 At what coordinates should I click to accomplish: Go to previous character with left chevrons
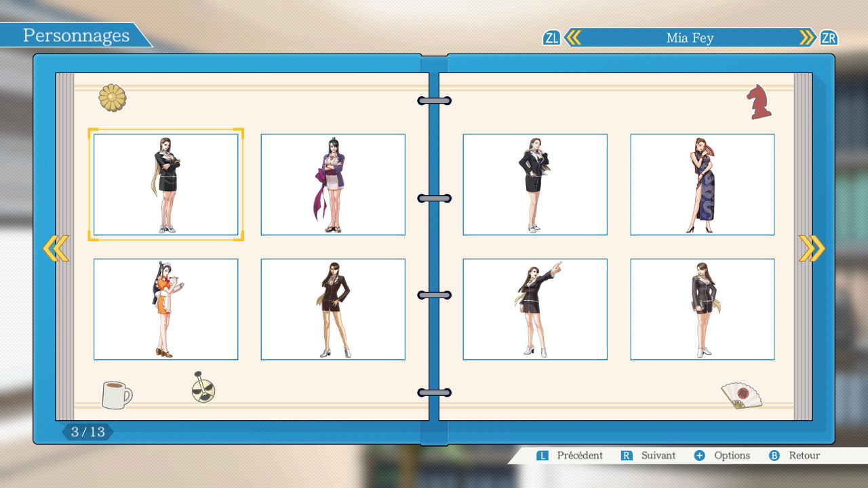click(573, 38)
